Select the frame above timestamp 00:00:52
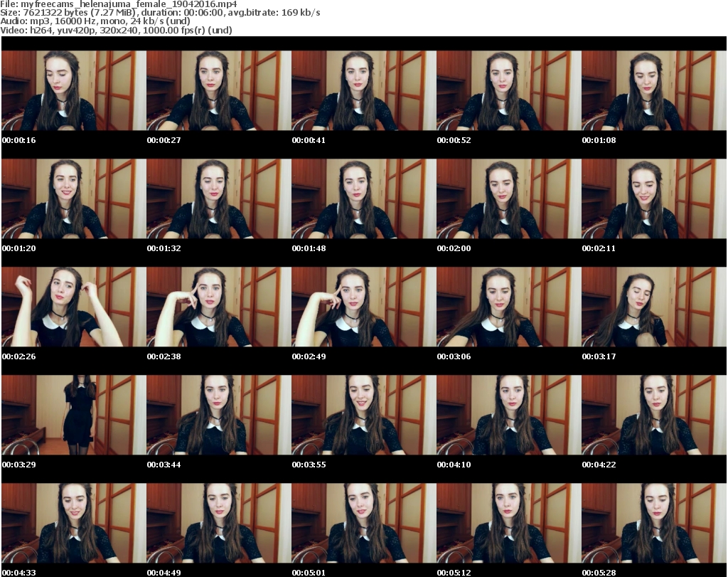This screenshot has width=728, height=577. pyautogui.click(x=509, y=90)
